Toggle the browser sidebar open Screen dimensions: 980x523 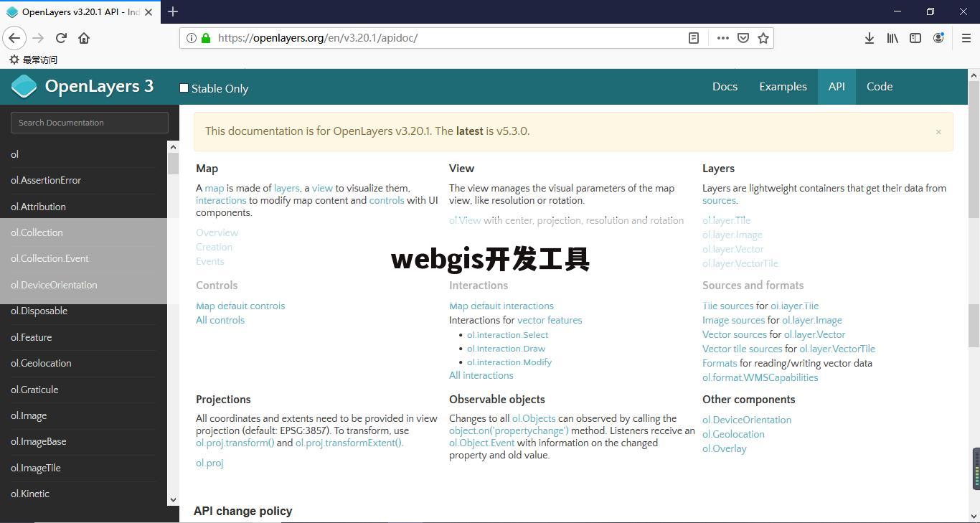click(x=915, y=38)
